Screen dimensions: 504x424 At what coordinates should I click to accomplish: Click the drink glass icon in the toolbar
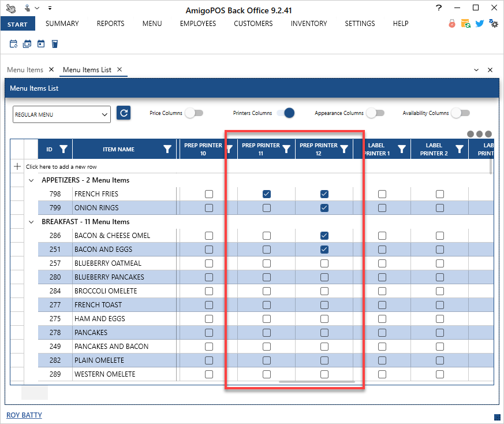pyautogui.click(x=55, y=44)
